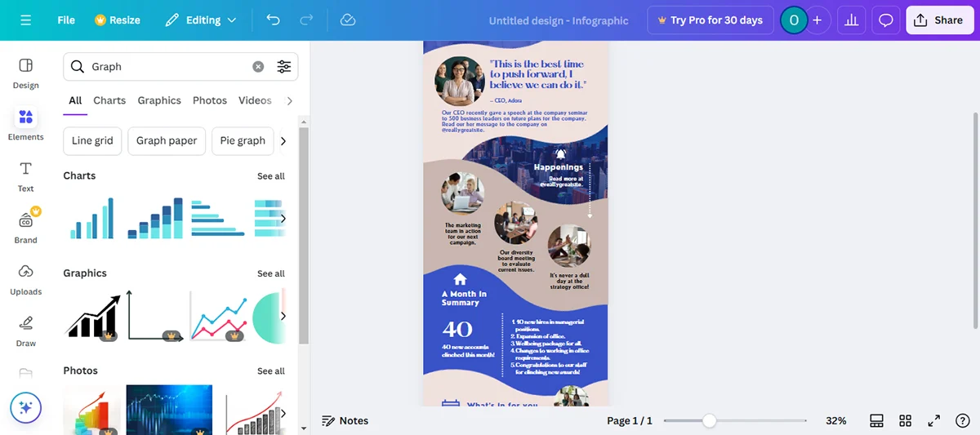Click the elements panel scrollbar
This screenshot has width=980, height=435.
click(304, 235)
